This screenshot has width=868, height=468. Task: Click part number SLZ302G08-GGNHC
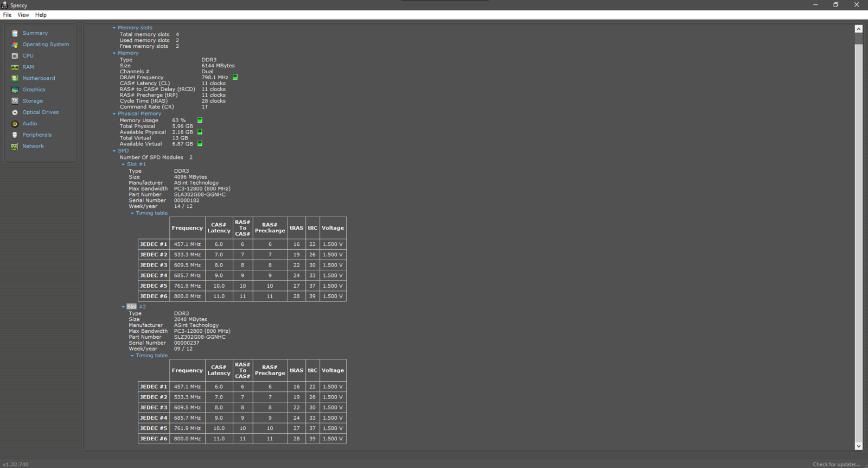click(x=200, y=337)
